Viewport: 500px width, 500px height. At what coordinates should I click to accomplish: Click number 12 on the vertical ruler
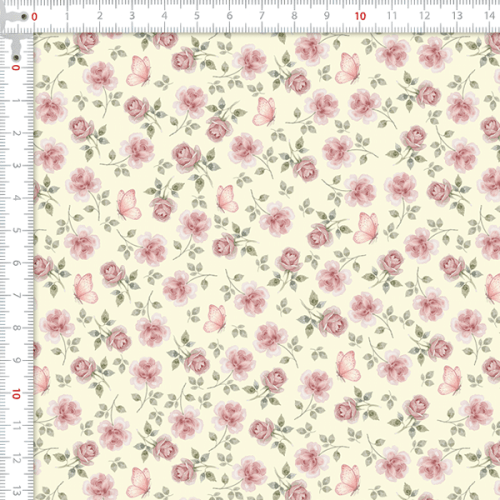point(16,459)
